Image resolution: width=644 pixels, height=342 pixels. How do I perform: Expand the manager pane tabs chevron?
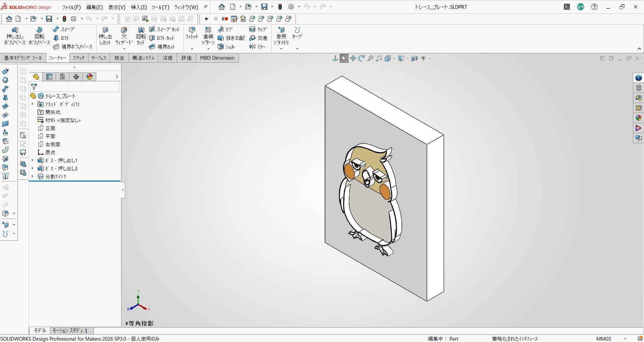117,77
